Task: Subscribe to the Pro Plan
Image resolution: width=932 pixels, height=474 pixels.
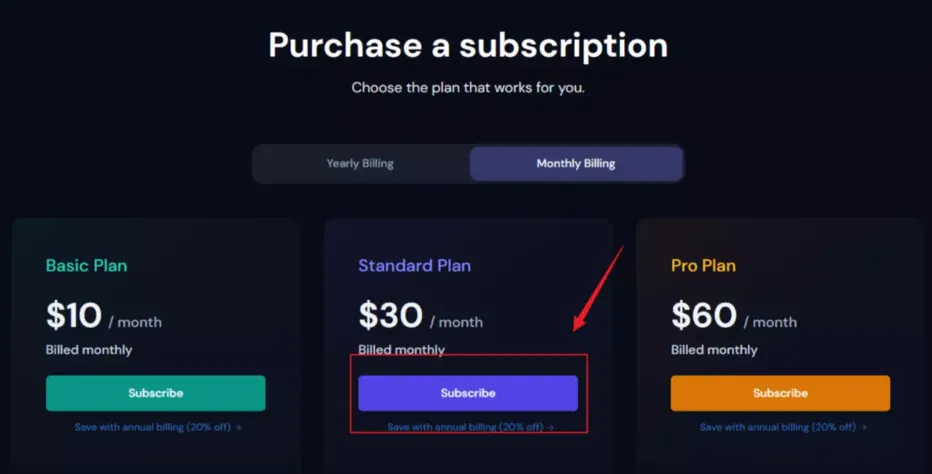Action: [780, 393]
